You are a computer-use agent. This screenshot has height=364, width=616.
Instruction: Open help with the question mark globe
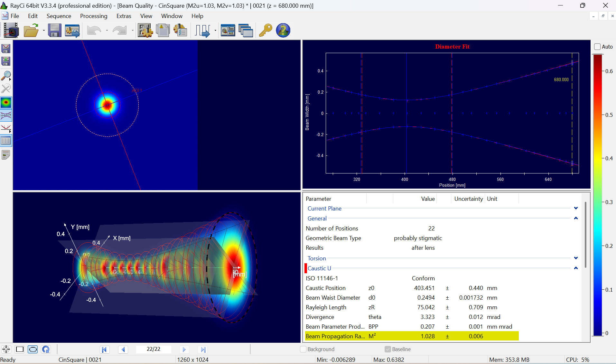(283, 31)
